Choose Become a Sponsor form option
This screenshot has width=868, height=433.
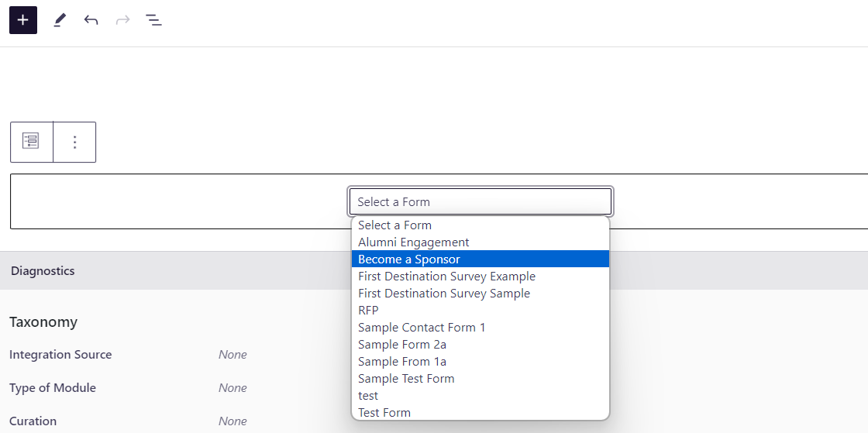pyautogui.click(x=409, y=259)
